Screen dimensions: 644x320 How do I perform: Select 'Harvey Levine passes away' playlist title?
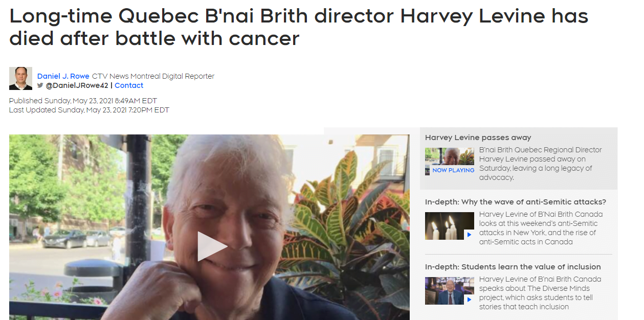pyautogui.click(x=478, y=138)
